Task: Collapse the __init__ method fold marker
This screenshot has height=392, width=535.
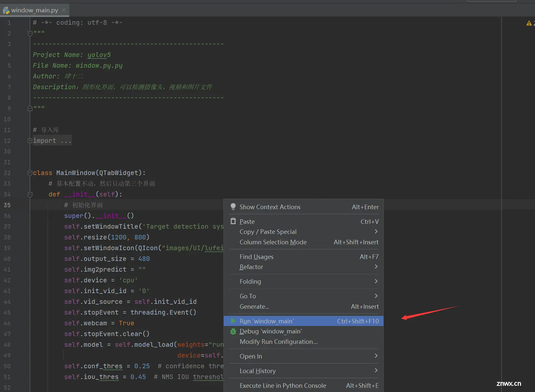Action: pos(30,195)
